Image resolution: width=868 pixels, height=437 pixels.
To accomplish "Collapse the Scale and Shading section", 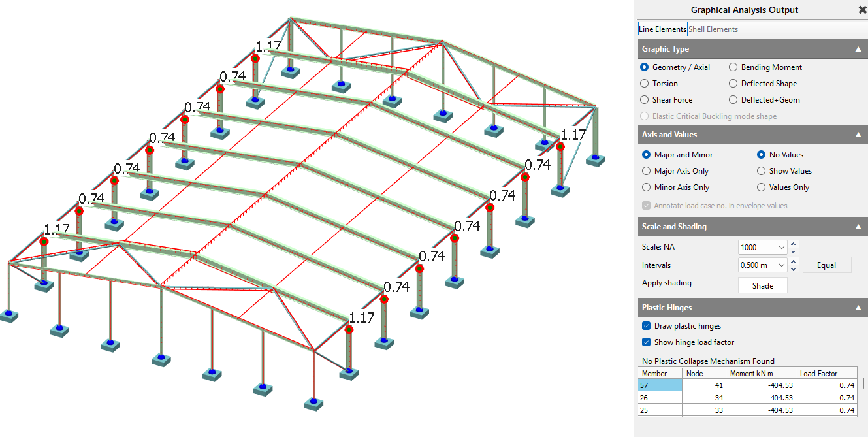I will [858, 227].
